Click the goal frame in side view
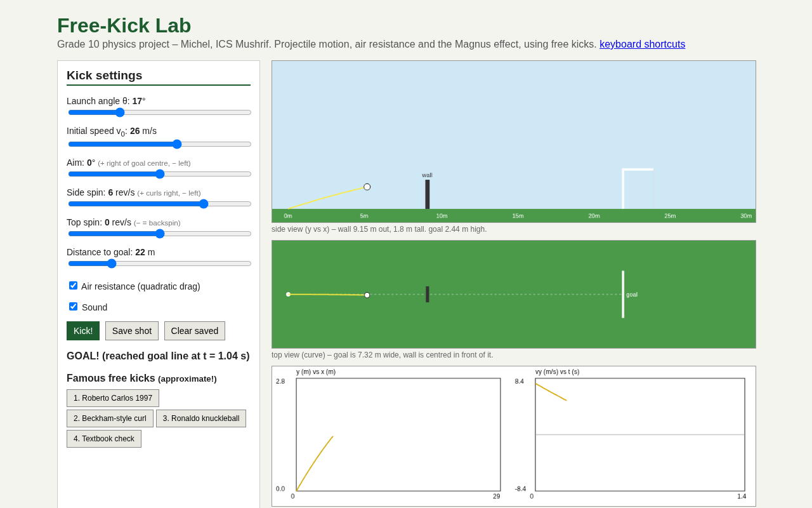 [x=638, y=189]
